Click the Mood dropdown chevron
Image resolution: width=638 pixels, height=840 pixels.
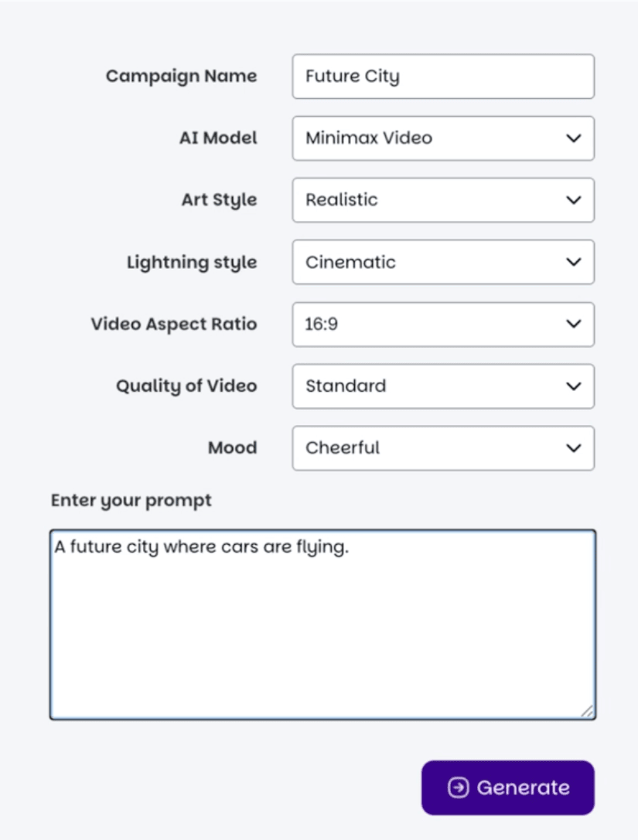coord(574,448)
